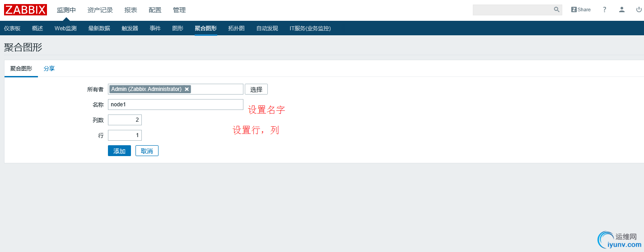Go to 最新数据 submenu
644x252 pixels.
(x=99, y=28)
